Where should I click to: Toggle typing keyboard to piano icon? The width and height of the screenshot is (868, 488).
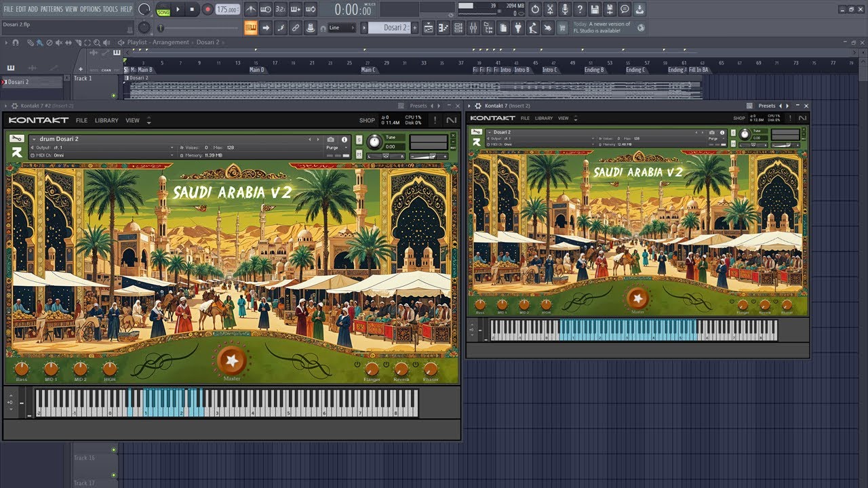click(251, 28)
